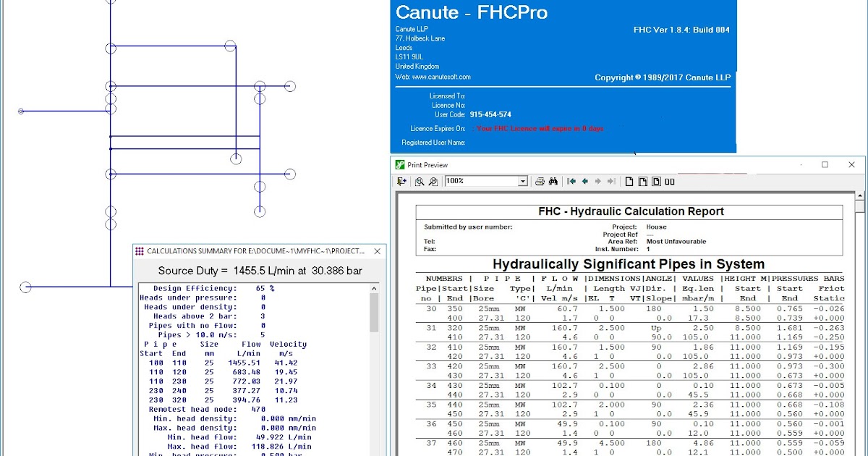Click the Copyright 1989/2017 Canute LLP text
This screenshot has height=456, width=868.
(x=663, y=77)
